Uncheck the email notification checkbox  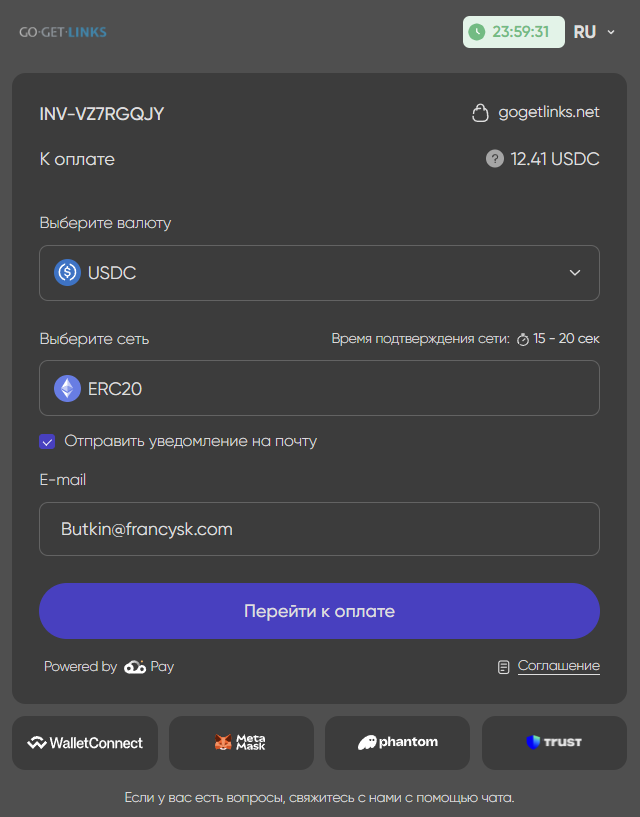coord(47,441)
